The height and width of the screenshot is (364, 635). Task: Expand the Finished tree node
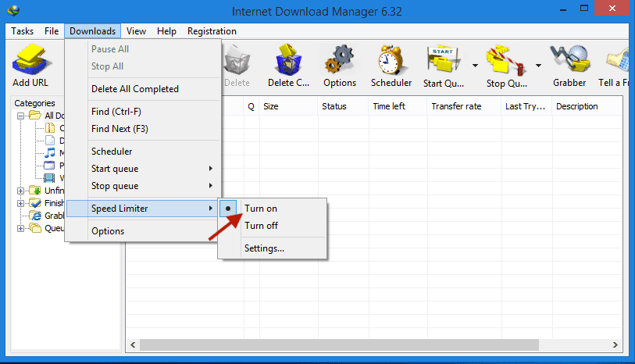point(20,203)
